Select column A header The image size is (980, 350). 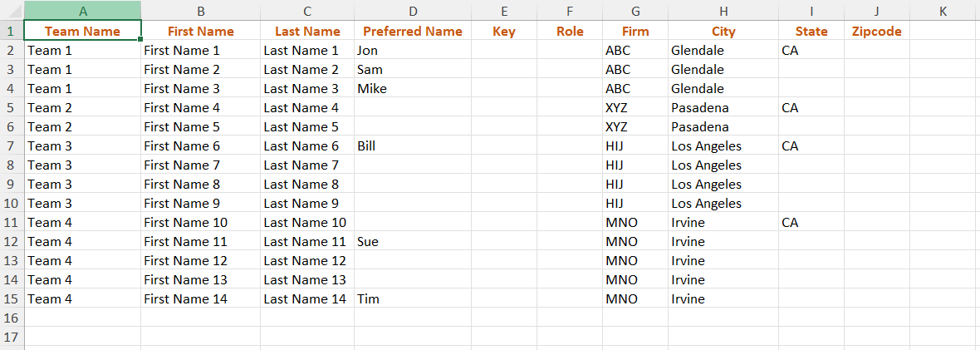(x=82, y=12)
